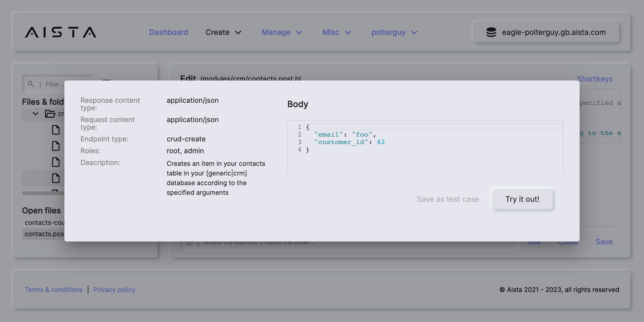Image resolution: width=644 pixels, height=322 pixels.
Task: Collapse the folder tree chevron
Action: [35, 114]
